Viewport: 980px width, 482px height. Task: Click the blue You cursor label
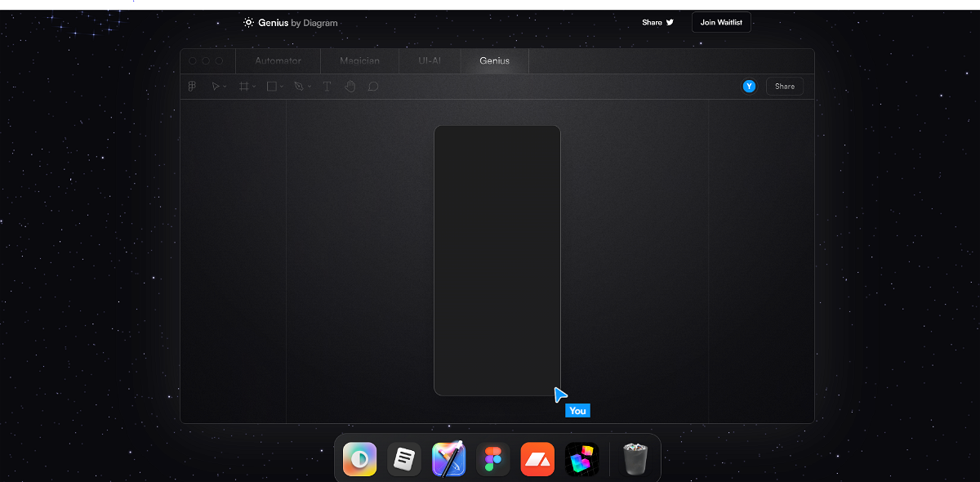[577, 411]
